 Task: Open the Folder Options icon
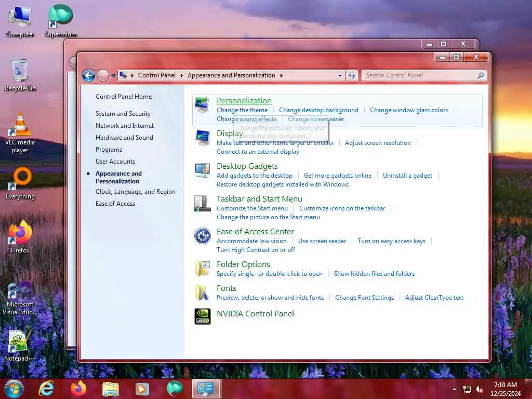[203, 269]
